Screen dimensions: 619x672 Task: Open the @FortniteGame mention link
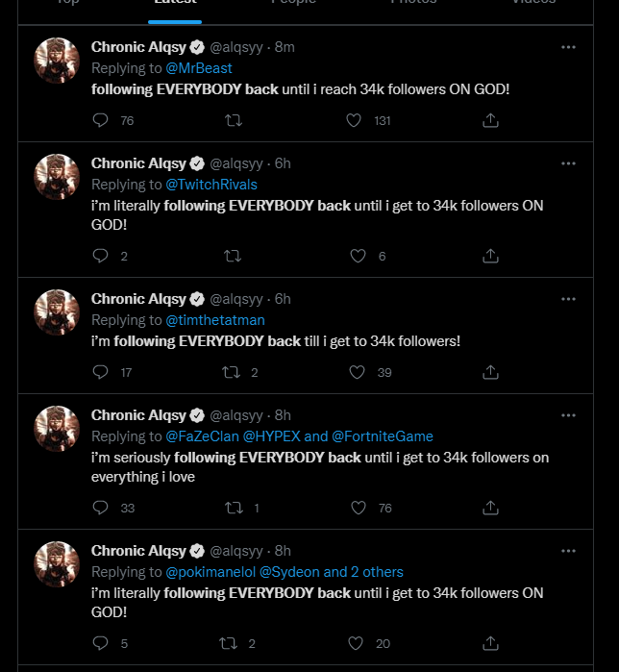coord(383,436)
